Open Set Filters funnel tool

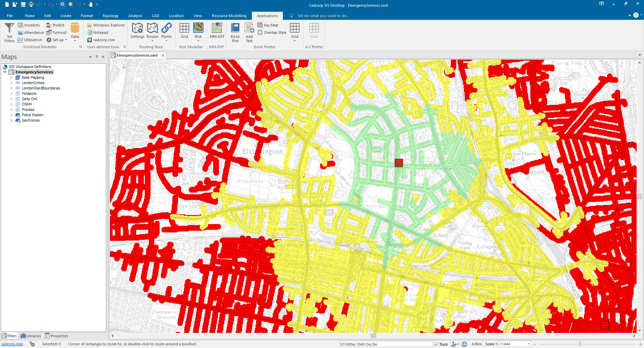9,32
